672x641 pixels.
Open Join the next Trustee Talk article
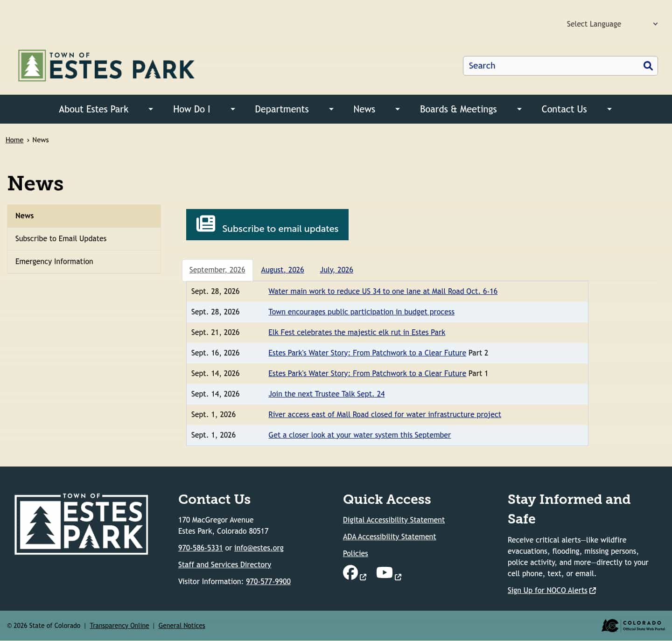click(327, 394)
